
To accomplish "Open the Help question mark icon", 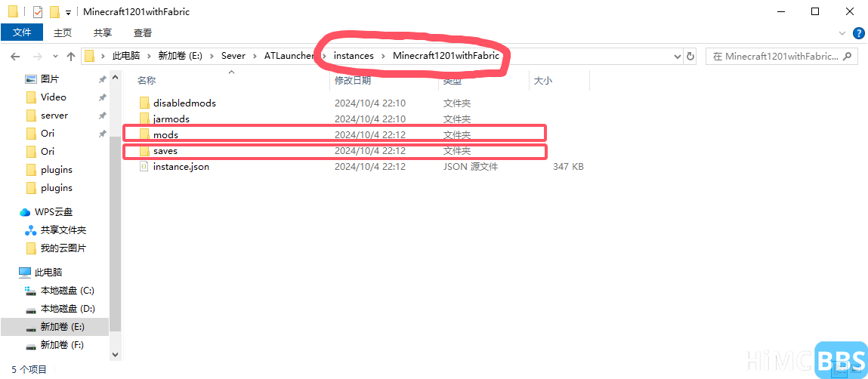I will point(858,33).
